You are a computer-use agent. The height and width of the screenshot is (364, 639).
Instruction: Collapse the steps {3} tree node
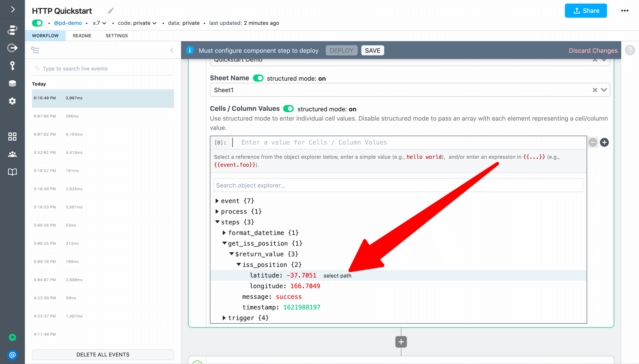point(217,222)
